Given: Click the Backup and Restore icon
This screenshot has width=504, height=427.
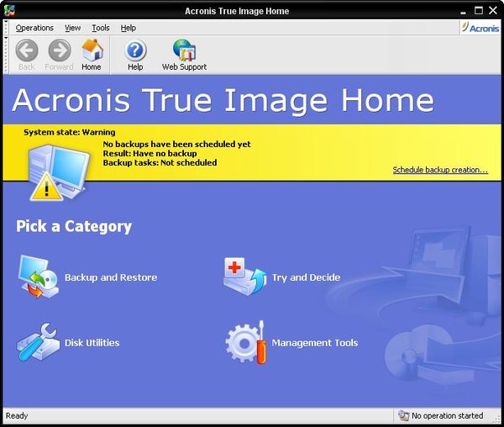Looking at the screenshot, I should (x=38, y=277).
